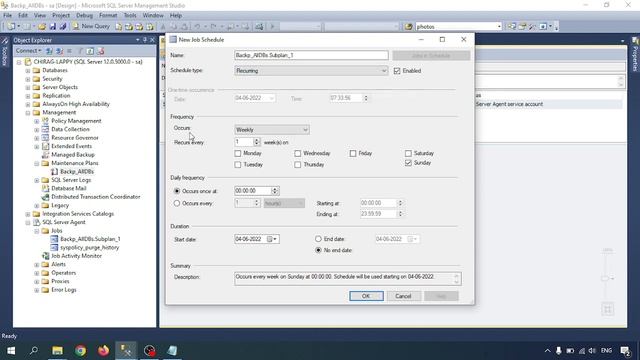Open the Debug menu
The height and width of the screenshot is (360, 640).
point(84,16)
